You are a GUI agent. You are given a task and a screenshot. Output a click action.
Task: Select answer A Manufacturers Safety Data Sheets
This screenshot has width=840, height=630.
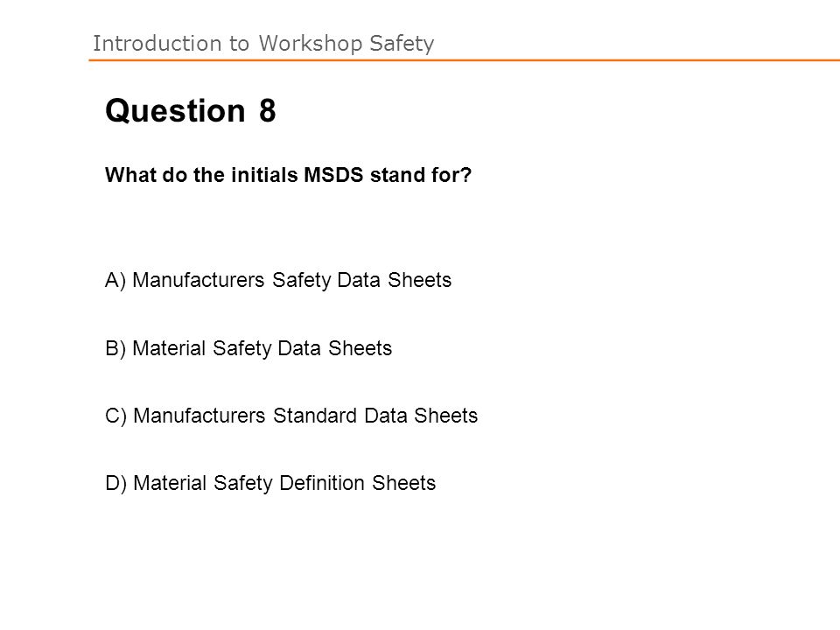click(x=278, y=280)
